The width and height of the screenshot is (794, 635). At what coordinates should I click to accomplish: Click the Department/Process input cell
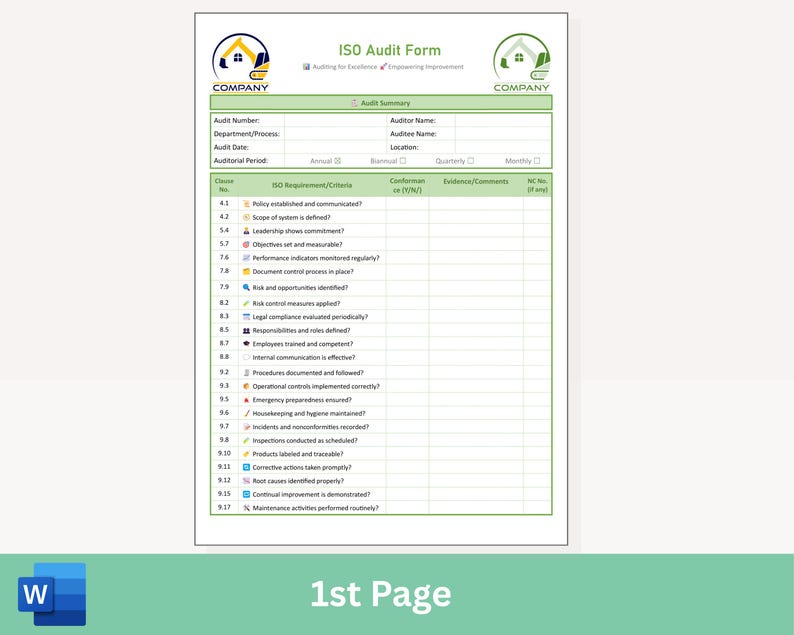tap(335, 134)
